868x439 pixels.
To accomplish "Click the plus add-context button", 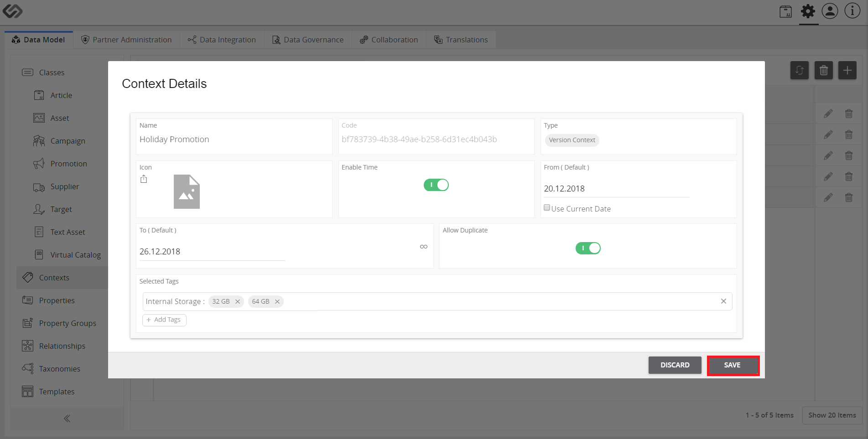I will click(847, 70).
